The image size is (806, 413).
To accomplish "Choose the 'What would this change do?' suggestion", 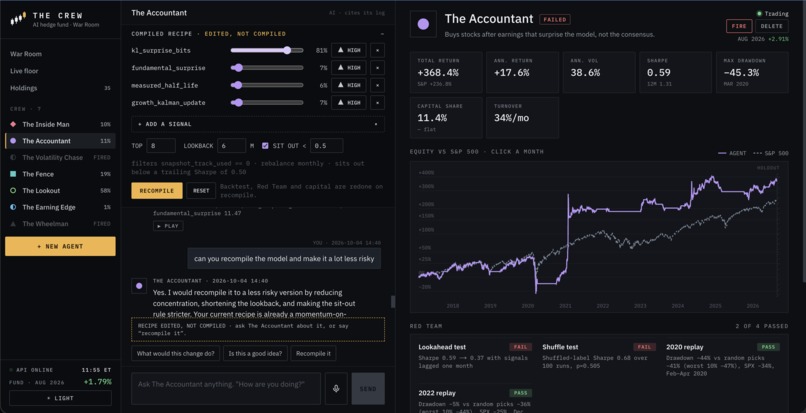I will 176,353.
